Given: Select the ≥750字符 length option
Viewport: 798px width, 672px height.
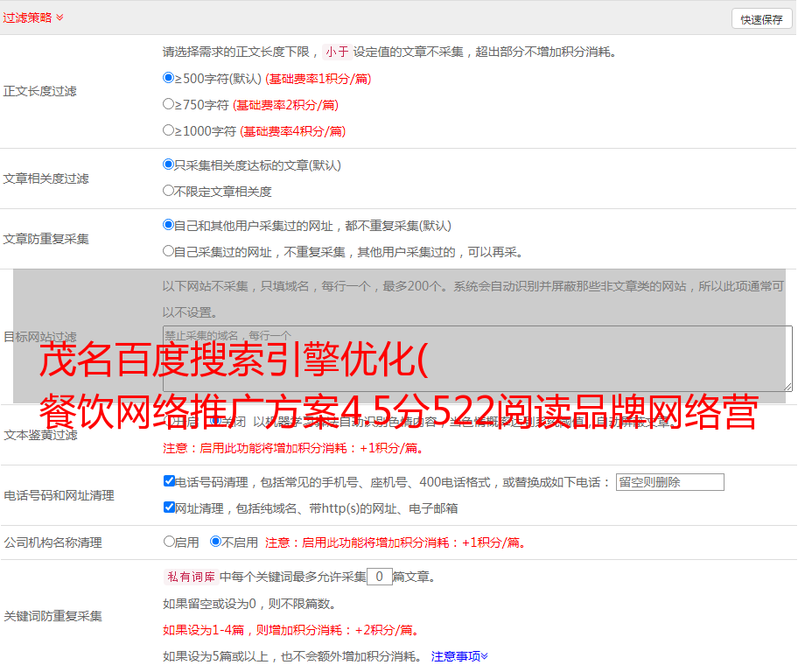Looking at the screenshot, I should [168, 104].
